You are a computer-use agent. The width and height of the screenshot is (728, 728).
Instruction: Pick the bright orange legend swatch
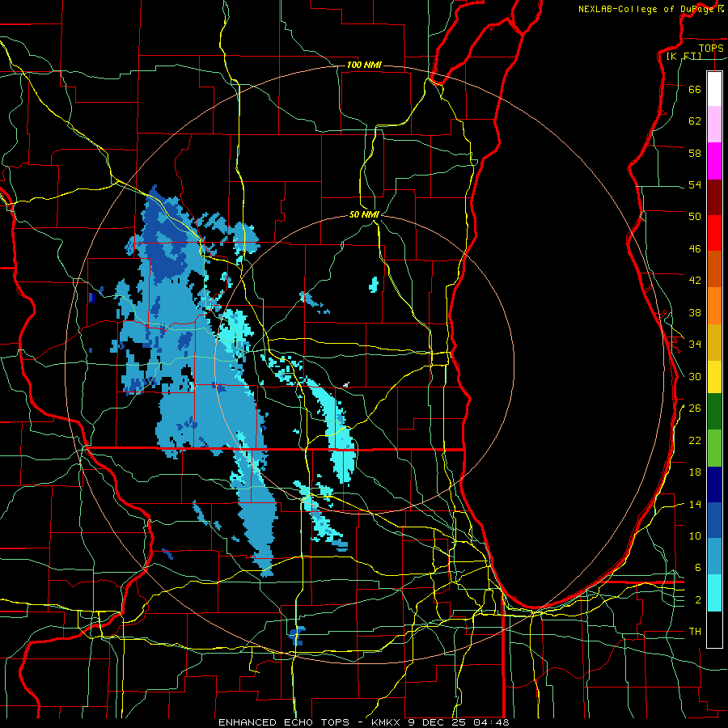point(714,306)
